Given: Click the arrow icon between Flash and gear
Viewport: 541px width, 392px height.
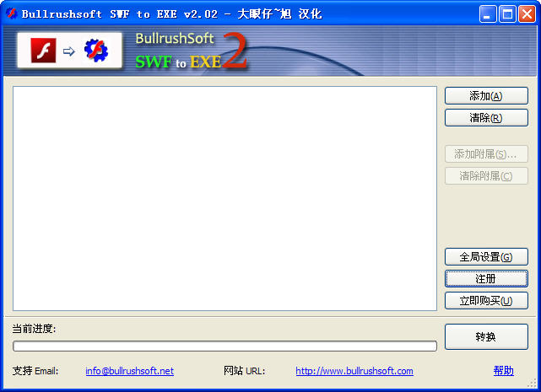Looking at the screenshot, I should coord(69,51).
